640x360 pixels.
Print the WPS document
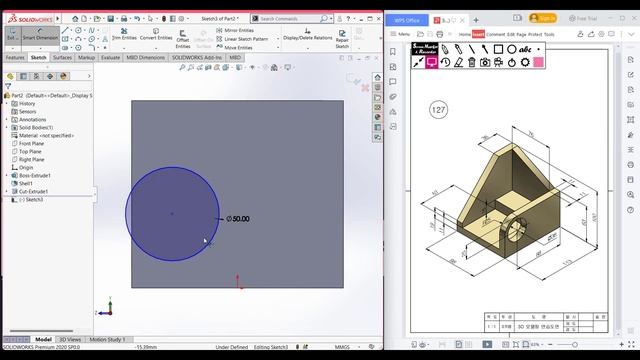(440, 34)
